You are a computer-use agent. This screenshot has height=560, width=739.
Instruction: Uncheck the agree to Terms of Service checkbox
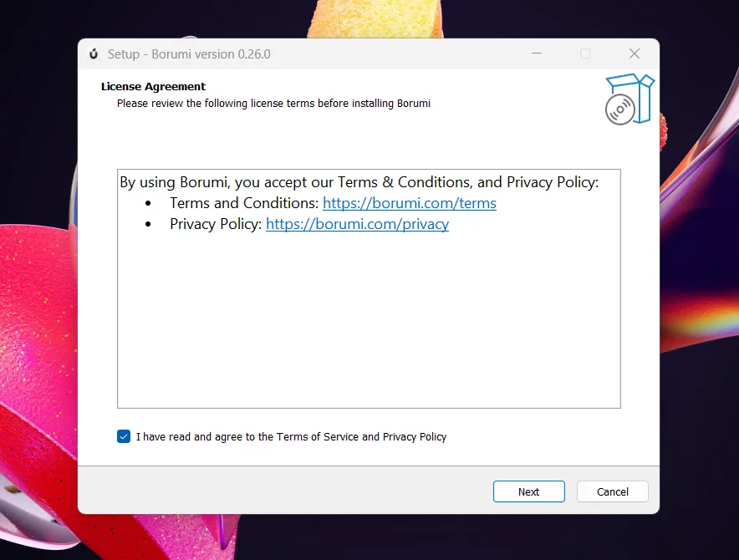pyautogui.click(x=124, y=436)
